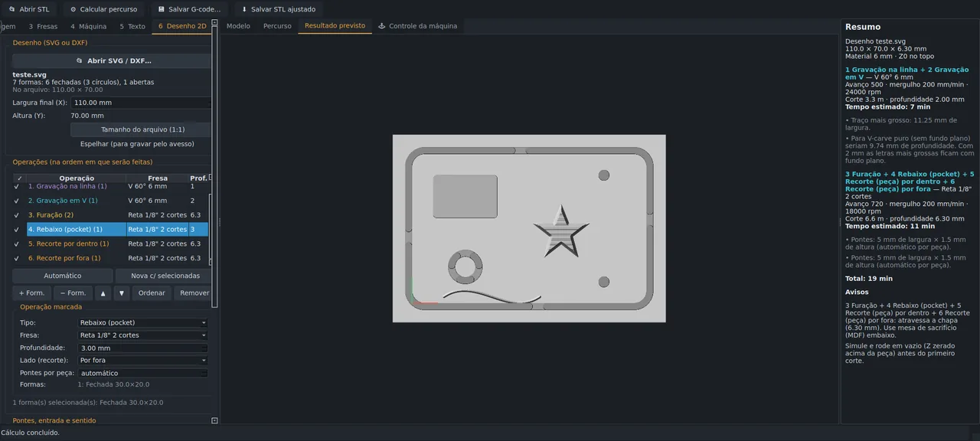Switch to the 3 Fresas tab
The image size is (980, 441).
tap(43, 26)
